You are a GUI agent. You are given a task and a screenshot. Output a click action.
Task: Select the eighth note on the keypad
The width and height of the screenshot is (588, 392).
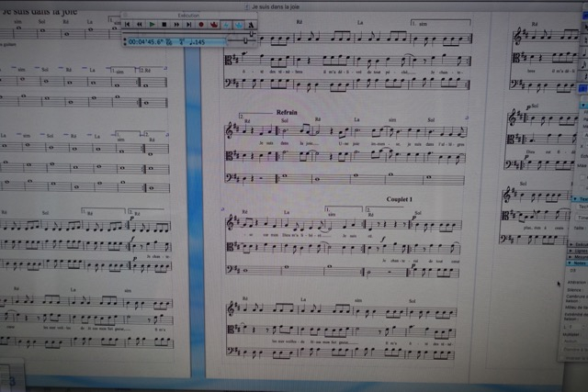584,65
